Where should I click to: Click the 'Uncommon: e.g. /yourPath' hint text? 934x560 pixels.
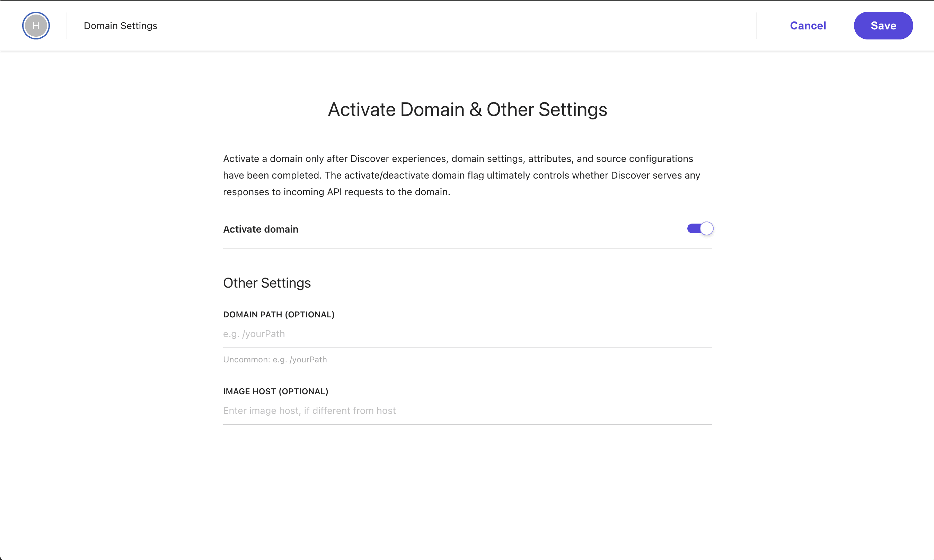pyautogui.click(x=275, y=360)
